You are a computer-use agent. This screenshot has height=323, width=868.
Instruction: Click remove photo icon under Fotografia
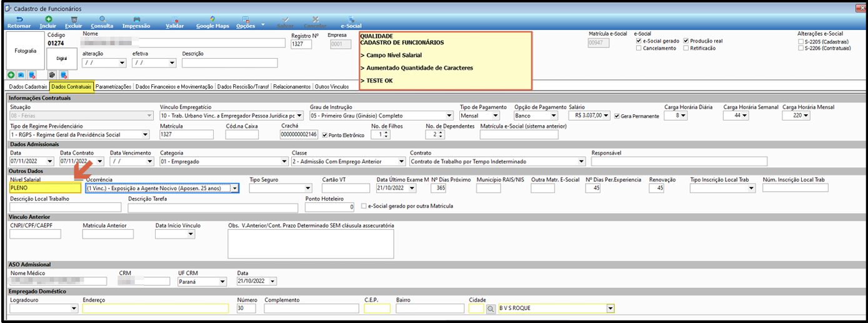(31, 74)
